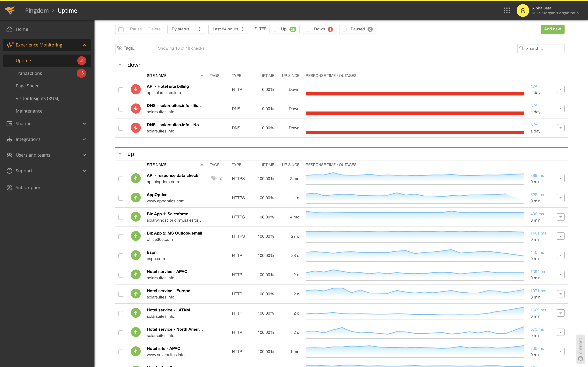Expand the Last 24 hours time range dropdown

tap(227, 29)
